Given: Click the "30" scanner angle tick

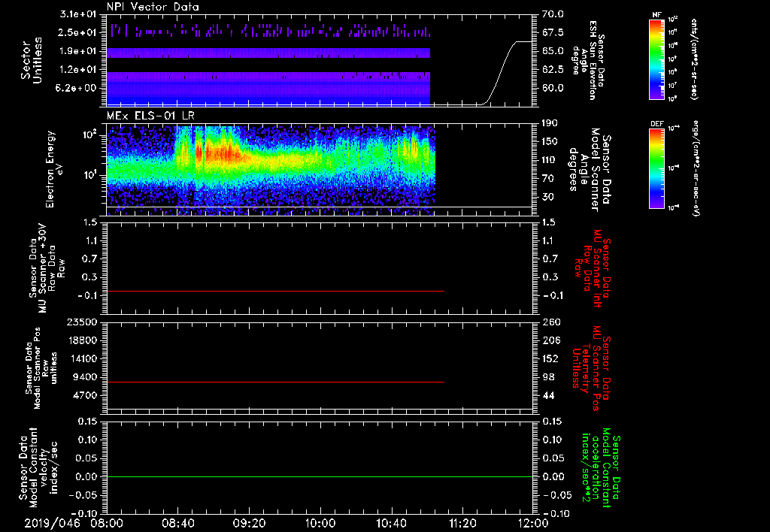Looking at the screenshot, I should tap(548, 197).
